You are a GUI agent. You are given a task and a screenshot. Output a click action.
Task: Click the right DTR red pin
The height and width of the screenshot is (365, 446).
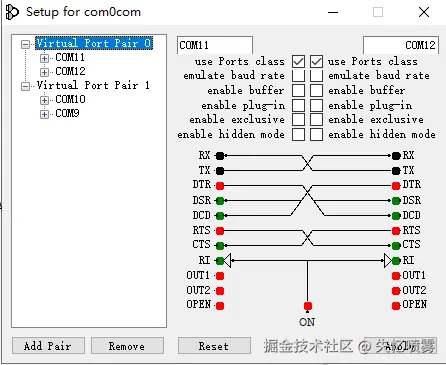pyautogui.click(x=396, y=186)
